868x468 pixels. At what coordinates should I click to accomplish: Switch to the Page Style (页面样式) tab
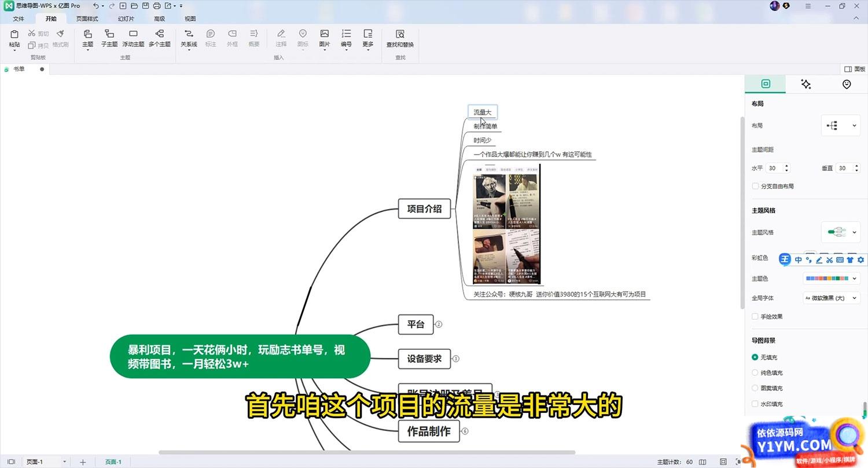tap(87, 19)
